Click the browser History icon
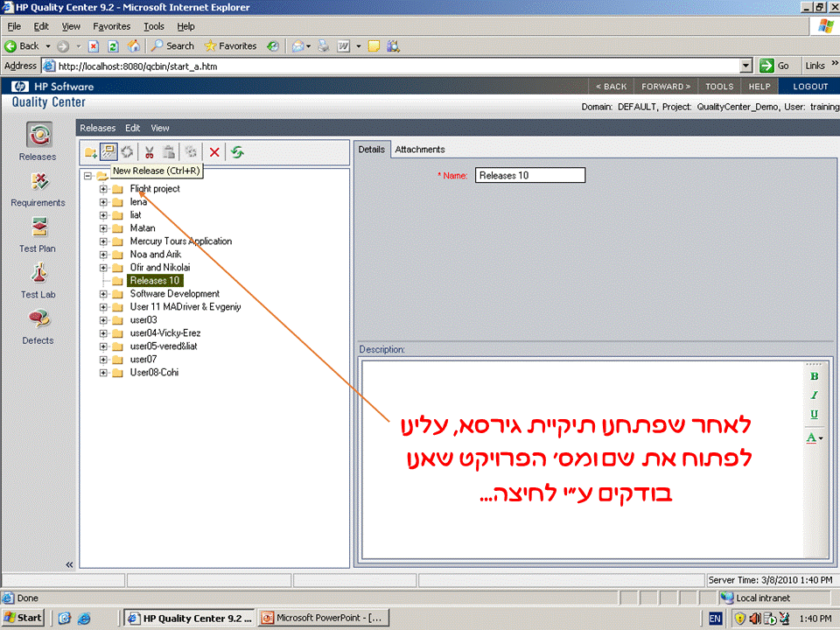The height and width of the screenshot is (630, 840). (273, 46)
